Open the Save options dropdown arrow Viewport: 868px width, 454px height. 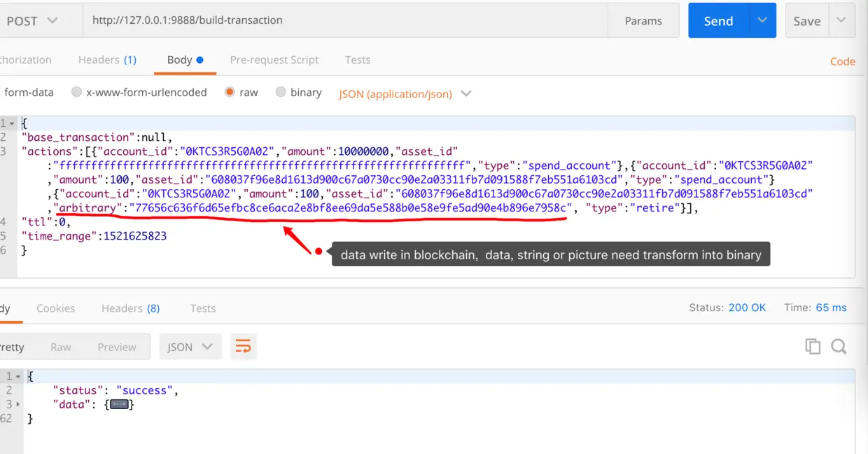coord(842,21)
